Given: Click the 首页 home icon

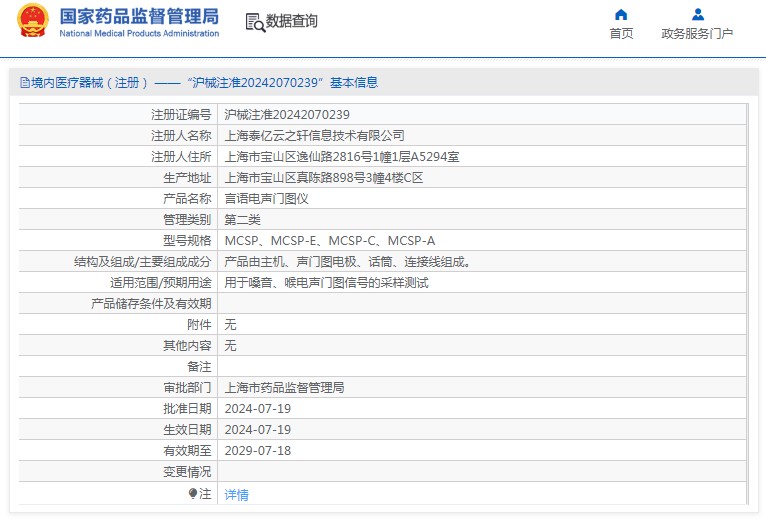Looking at the screenshot, I should click(621, 15).
